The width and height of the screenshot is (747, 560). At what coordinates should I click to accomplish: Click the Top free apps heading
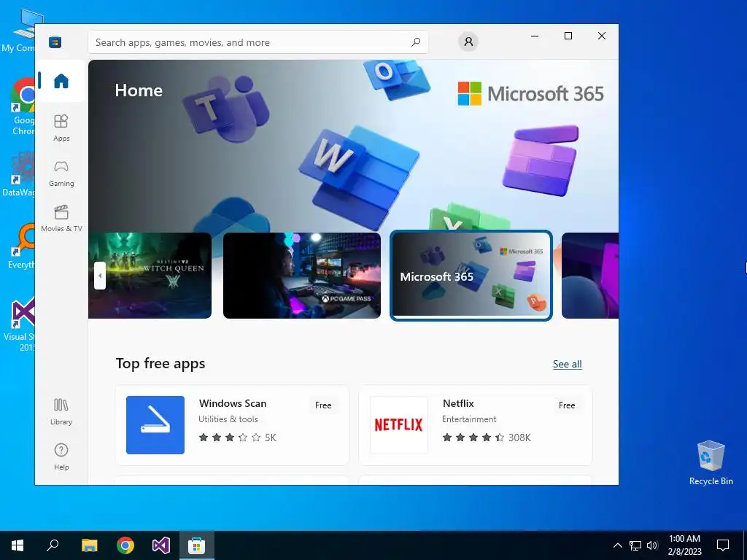(x=160, y=364)
